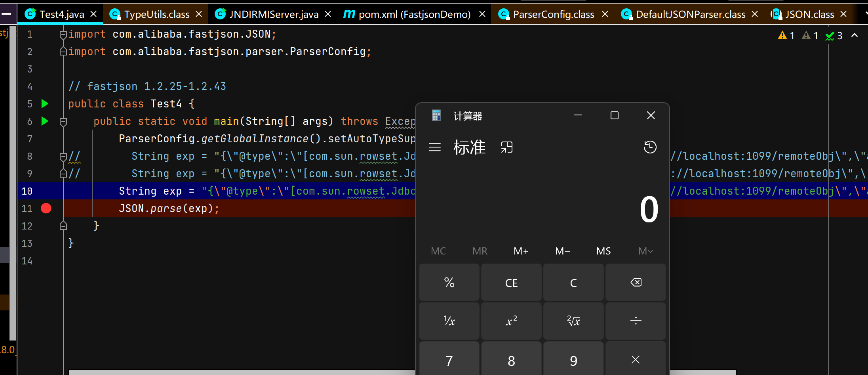Maximize the Calculator window
Image resolution: width=868 pixels, height=375 pixels.
pyautogui.click(x=615, y=115)
